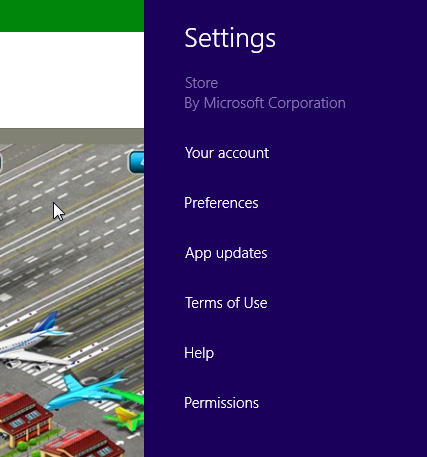Click the Help settings entry
This screenshot has width=427, height=457.
pyautogui.click(x=199, y=353)
